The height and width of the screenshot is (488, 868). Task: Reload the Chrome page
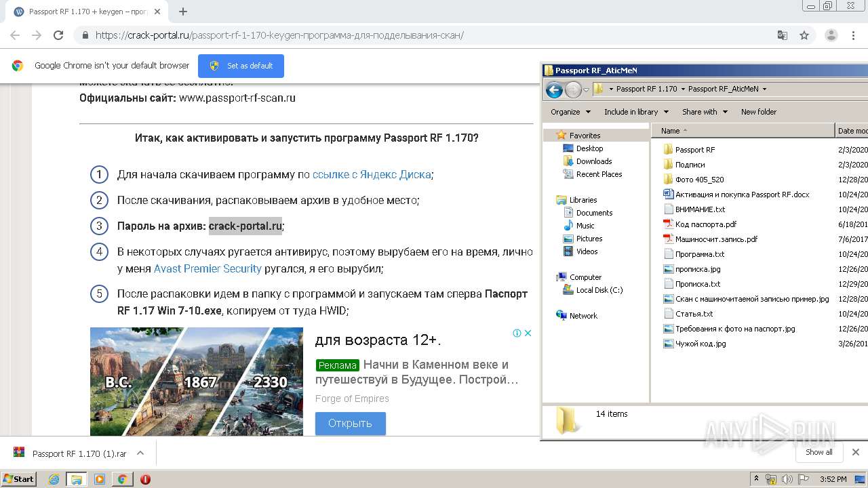point(58,35)
